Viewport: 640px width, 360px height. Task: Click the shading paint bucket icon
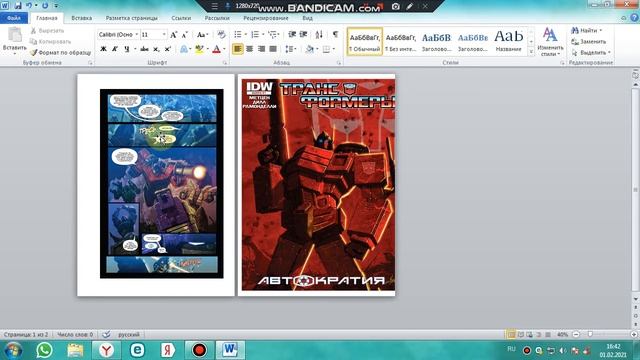[x=310, y=49]
